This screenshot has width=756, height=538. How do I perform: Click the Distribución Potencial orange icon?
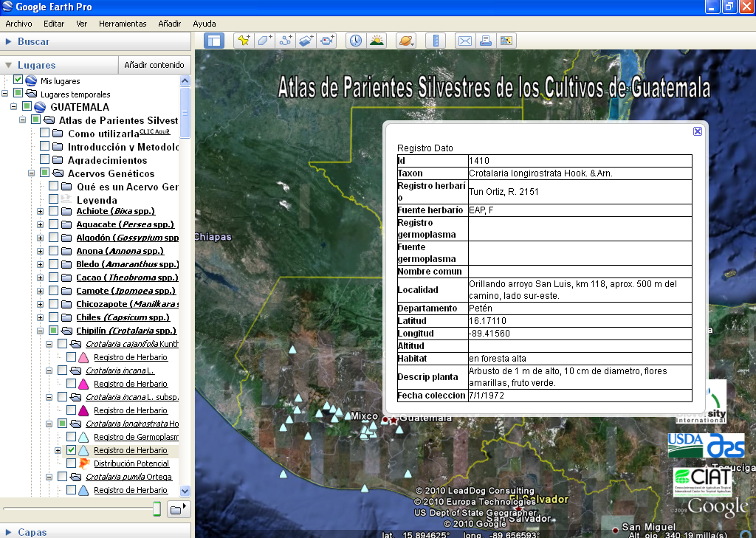coord(84,463)
